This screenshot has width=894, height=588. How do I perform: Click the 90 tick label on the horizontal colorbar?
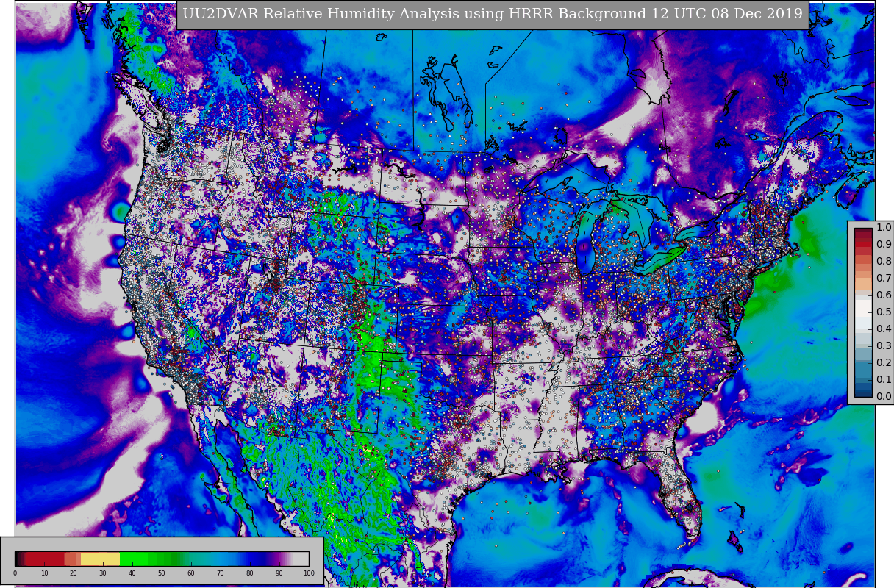coord(279,573)
